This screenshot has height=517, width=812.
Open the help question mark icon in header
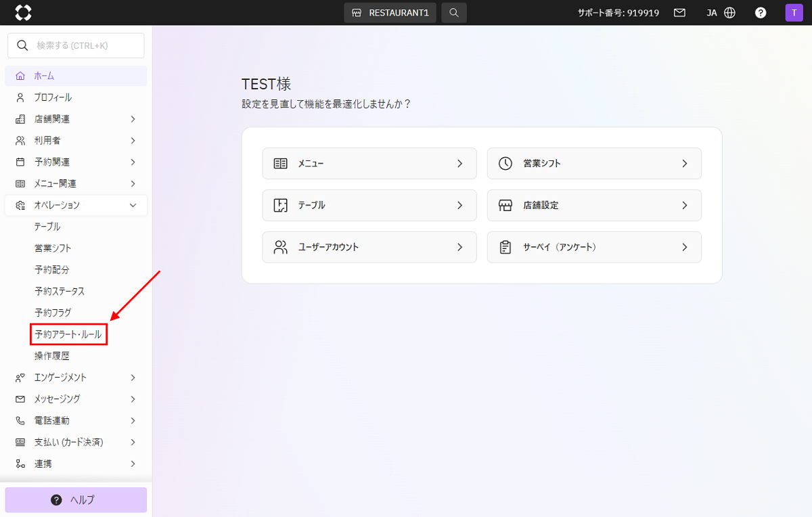[761, 13]
